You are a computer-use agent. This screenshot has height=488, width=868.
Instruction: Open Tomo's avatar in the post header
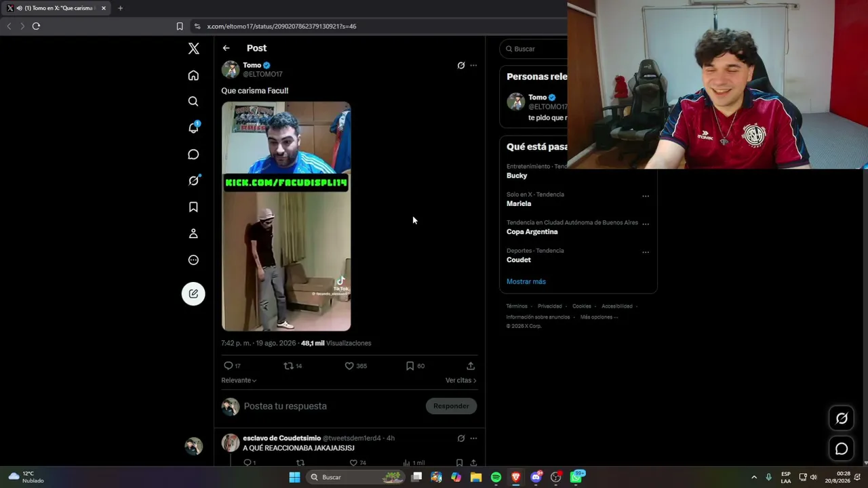231,70
